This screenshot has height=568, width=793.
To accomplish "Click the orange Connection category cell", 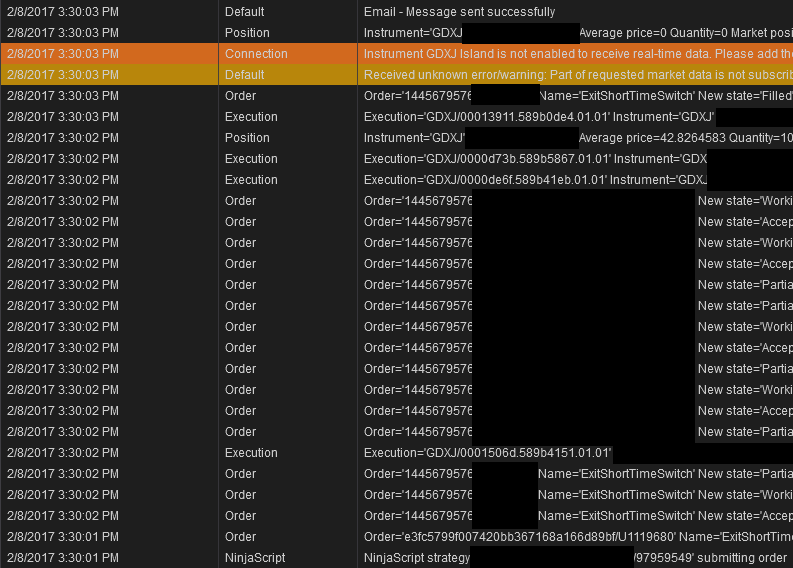I will [x=288, y=54].
